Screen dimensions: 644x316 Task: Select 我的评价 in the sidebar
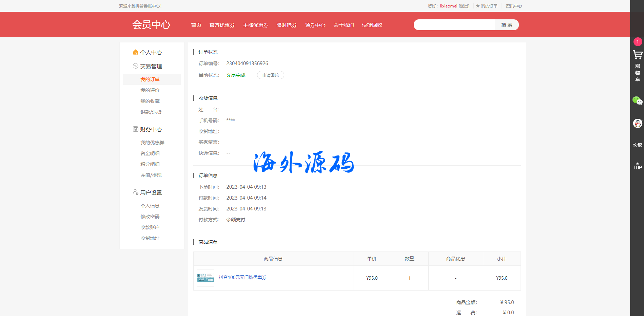(150, 90)
